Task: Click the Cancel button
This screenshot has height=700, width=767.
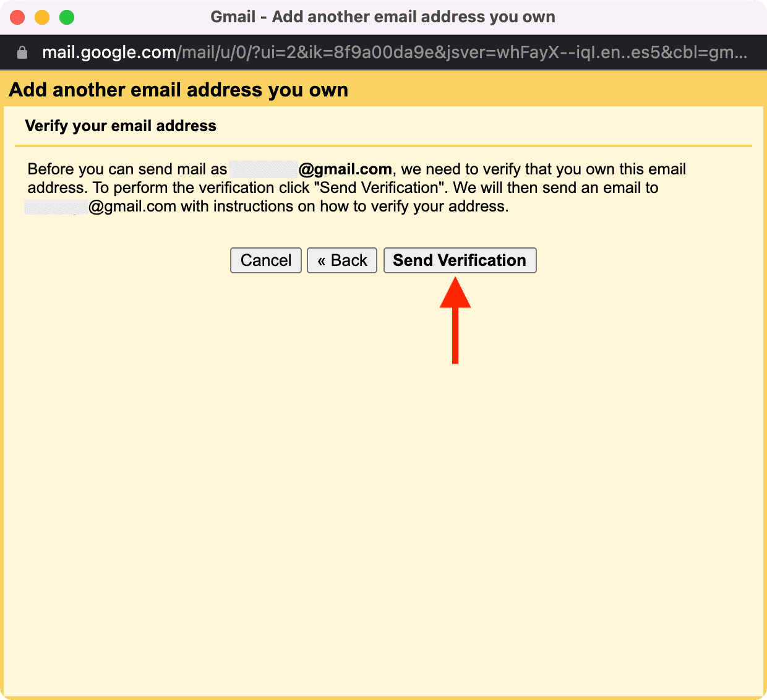Action: click(x=266, y=260)
